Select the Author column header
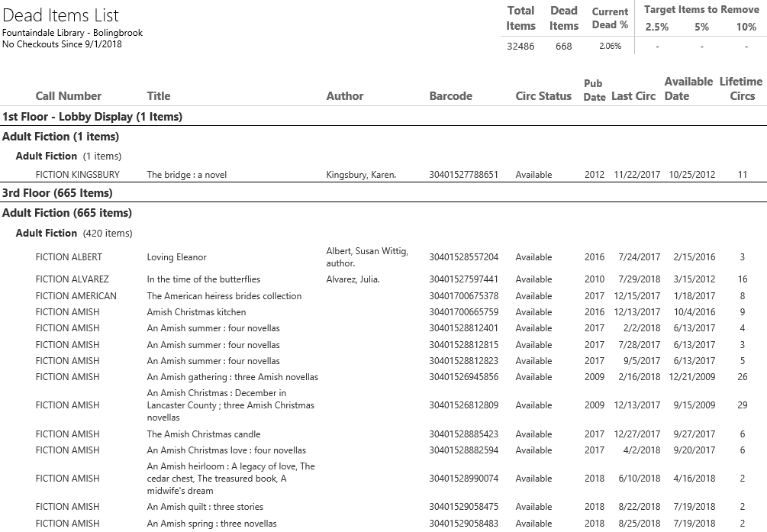The height and width of the screenshot is (532, 767). click(344, 96)
